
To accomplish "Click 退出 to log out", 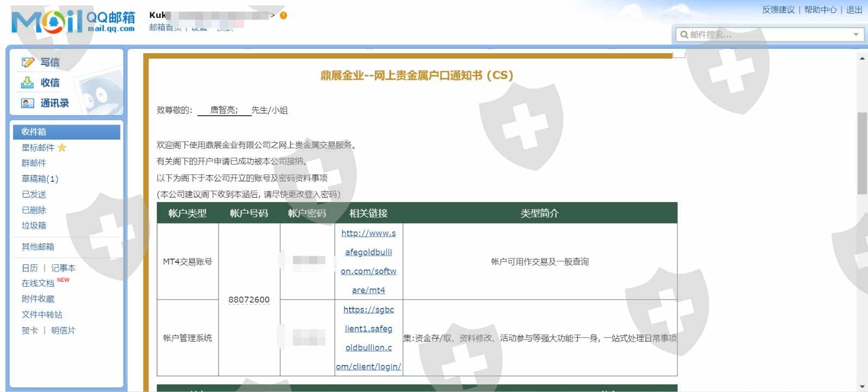I will click(854, 10).
